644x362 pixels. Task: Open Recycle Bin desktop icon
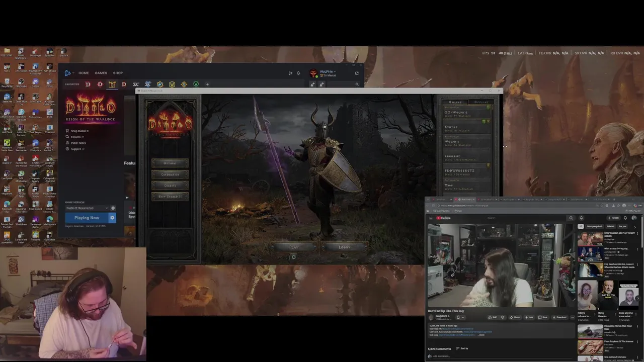pyautogui.click(x=7, y=82)
